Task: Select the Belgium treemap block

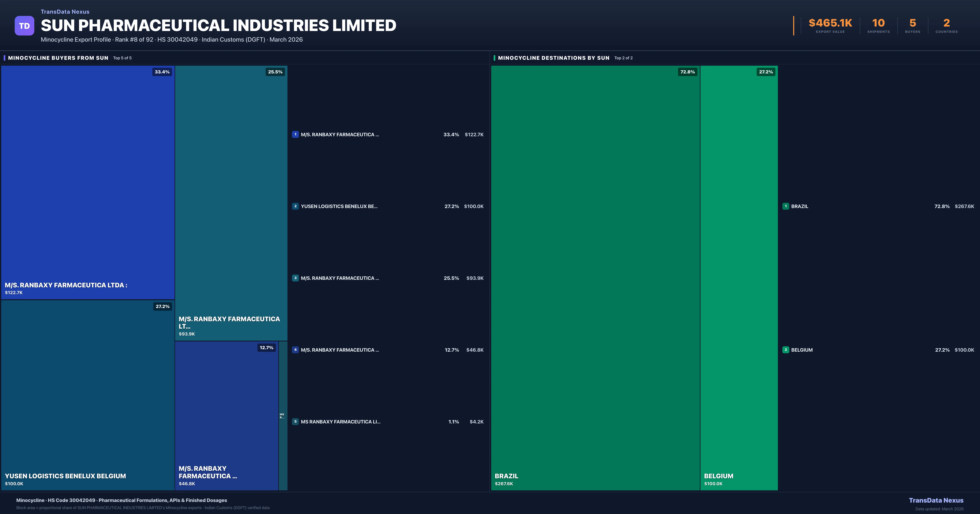Action: point(739,278)
